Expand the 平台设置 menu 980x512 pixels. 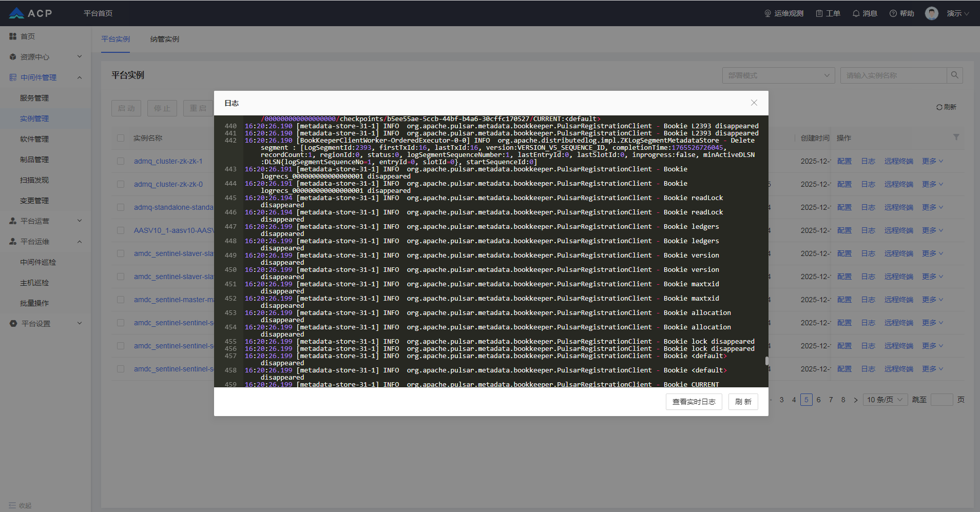coord(80,323)
